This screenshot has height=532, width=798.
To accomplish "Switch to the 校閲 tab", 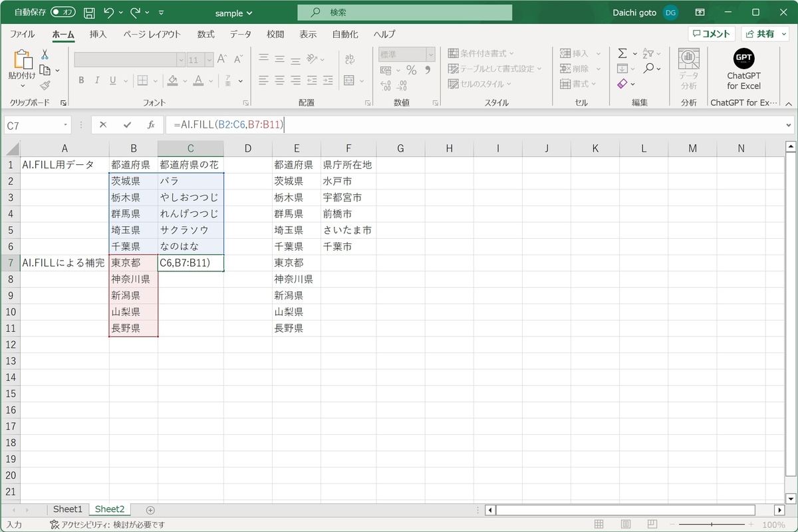I will pyautogui.click(x=275, y=34).
